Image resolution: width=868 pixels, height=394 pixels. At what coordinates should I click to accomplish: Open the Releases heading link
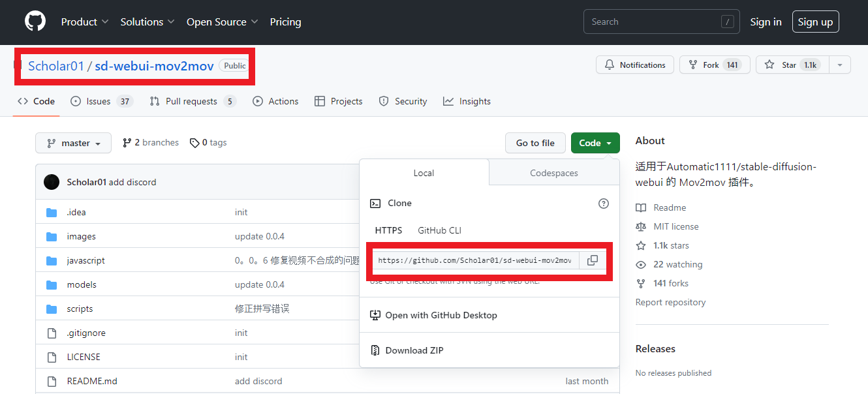tap(655, 349)
